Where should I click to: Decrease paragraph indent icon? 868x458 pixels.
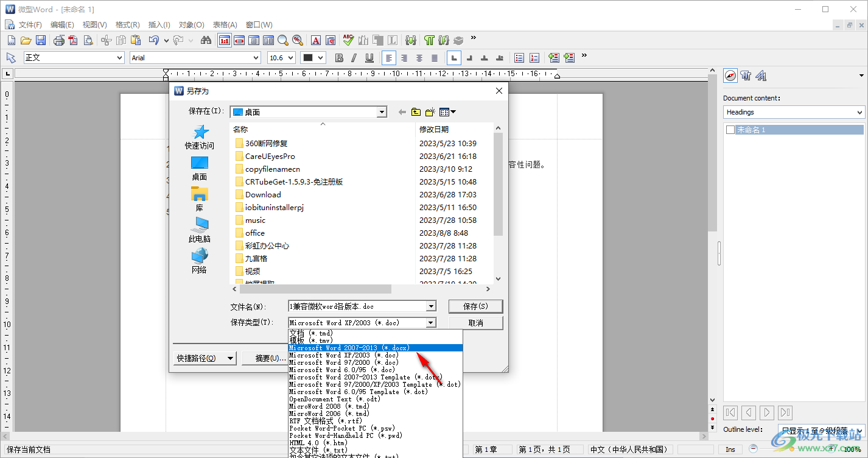554,58
